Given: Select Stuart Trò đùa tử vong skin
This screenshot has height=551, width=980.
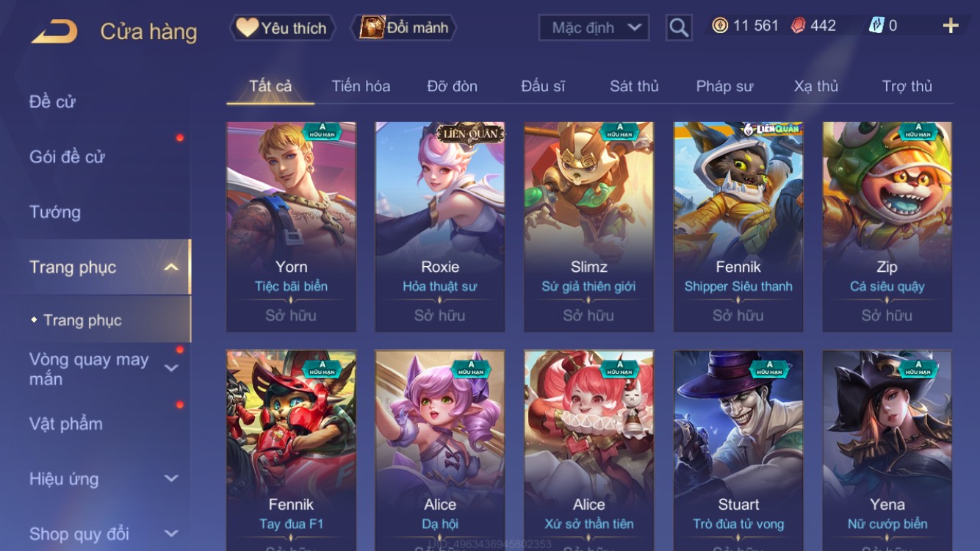Looking at the screenshot, I should (738, 450).
